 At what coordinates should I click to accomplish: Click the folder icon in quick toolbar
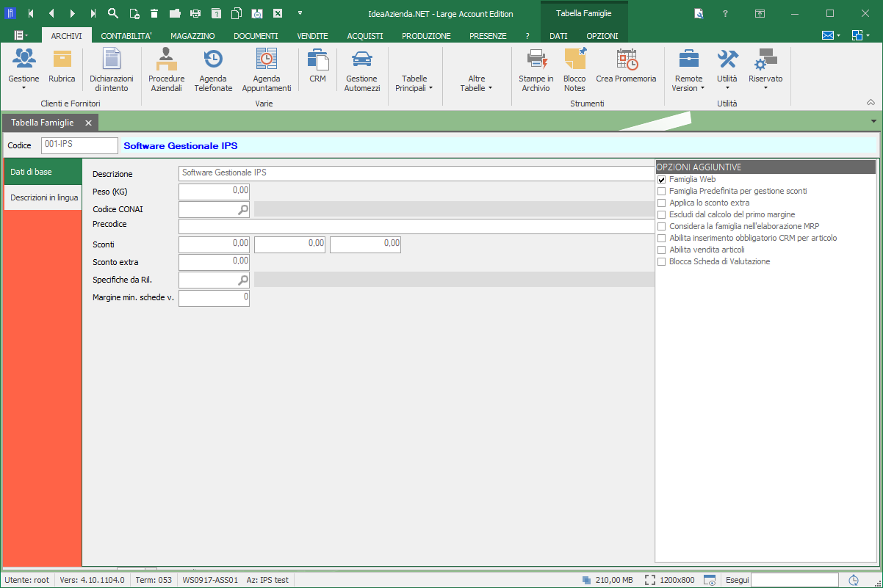click(175, 13)
